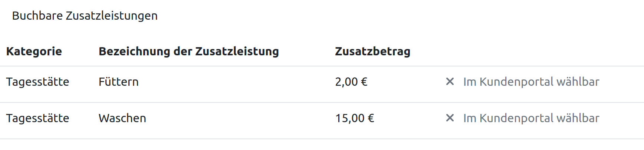Click the Waschen service name
The width and height of the screenshot is (644, 150).
click(x=122, y=118)
